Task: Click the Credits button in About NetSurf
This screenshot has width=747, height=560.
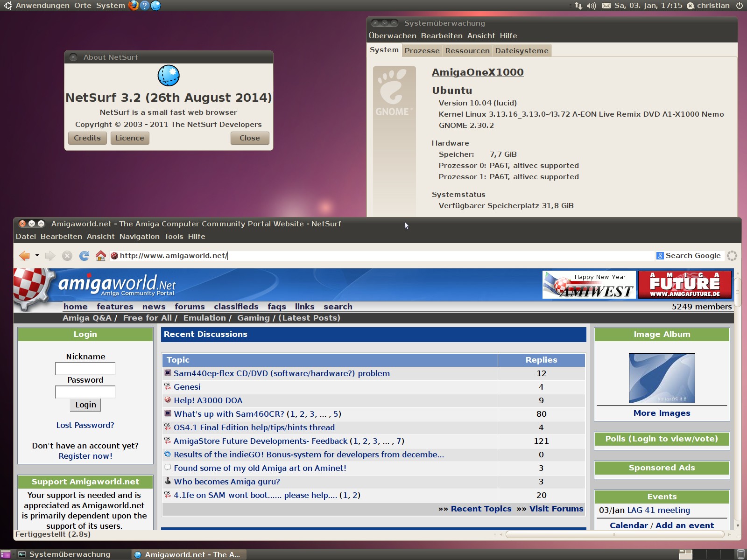Action: (x=87, y=138)
